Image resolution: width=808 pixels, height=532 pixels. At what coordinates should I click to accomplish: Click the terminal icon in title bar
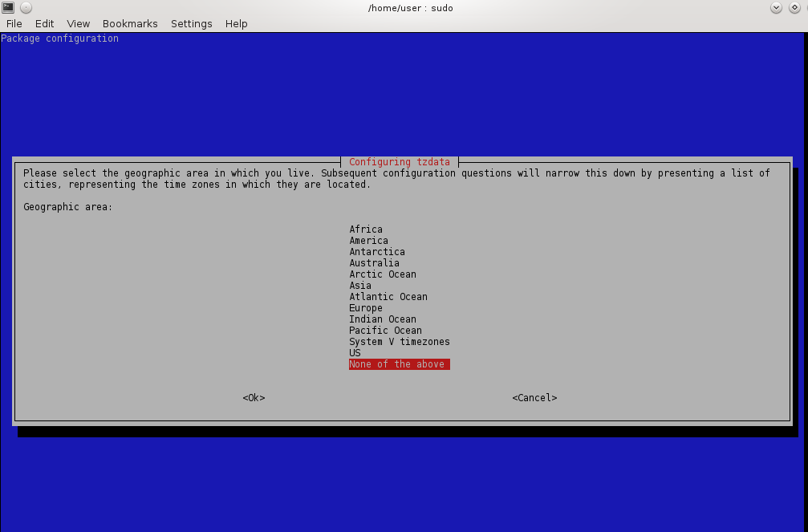[x=8, y=8]
